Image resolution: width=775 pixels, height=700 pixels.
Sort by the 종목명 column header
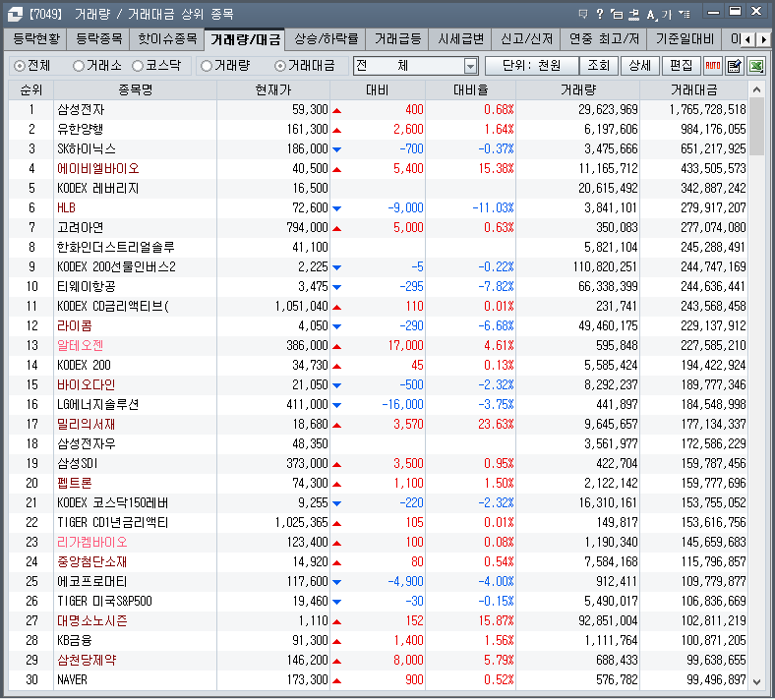pyautogui.click(x=135, y=89)
